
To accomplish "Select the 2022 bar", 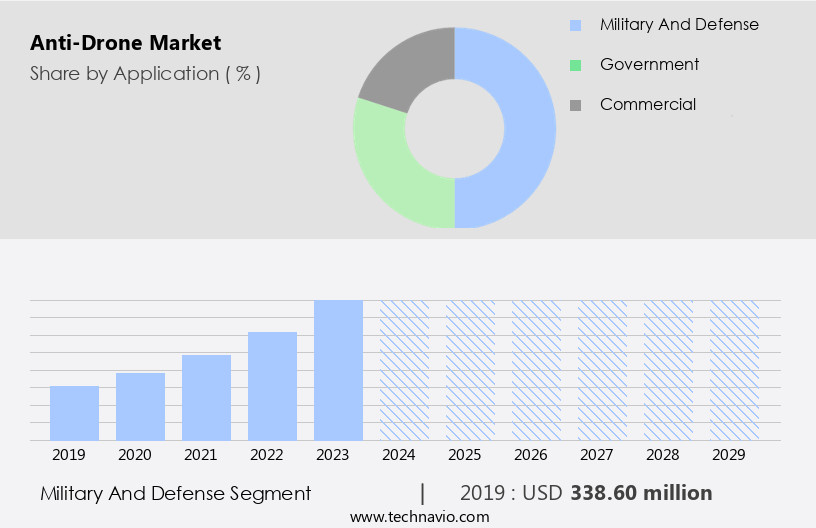I will (x=272, y=386).
